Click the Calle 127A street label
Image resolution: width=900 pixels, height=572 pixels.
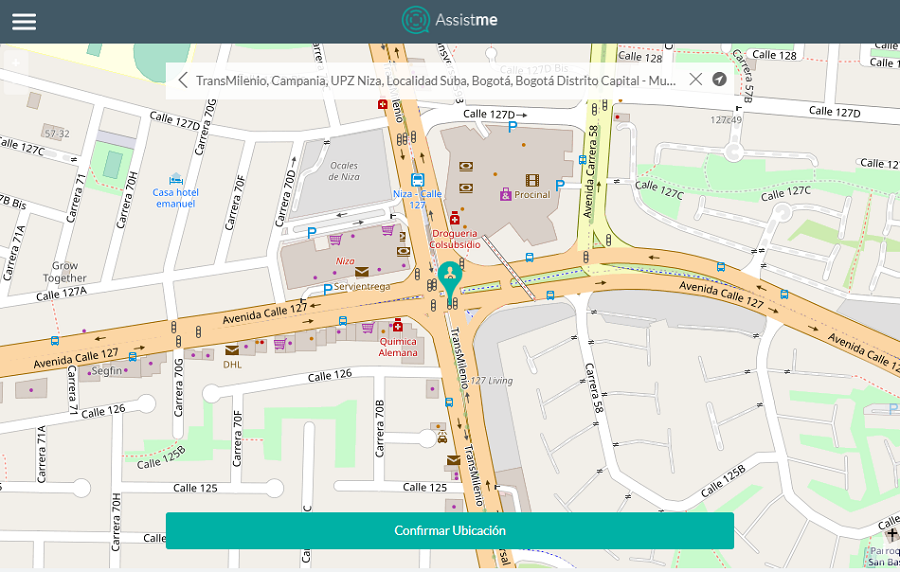click(x=61, y=294)
